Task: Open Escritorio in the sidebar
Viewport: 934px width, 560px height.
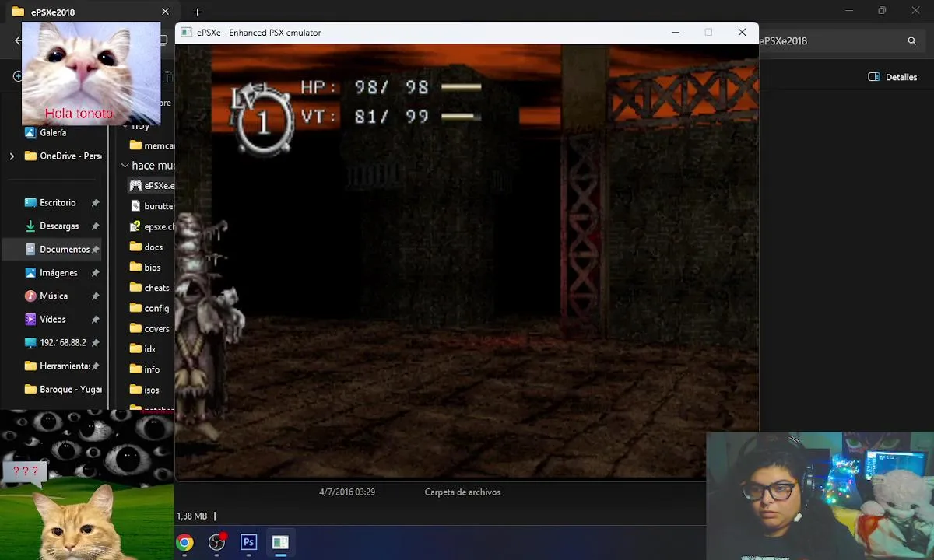Action: pyautogui.click(x=51, y=202)
